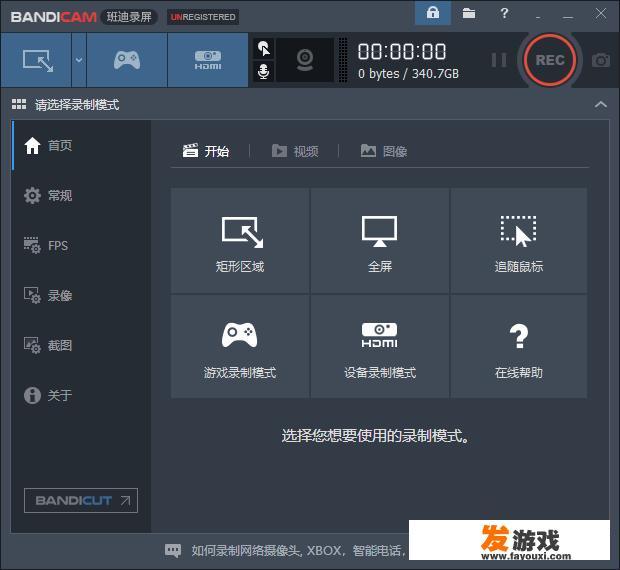The height and width of the screenshot is (570, 620).
Task: Click the 00:00:00 recording timer
Action: click(x=402, y=52)
